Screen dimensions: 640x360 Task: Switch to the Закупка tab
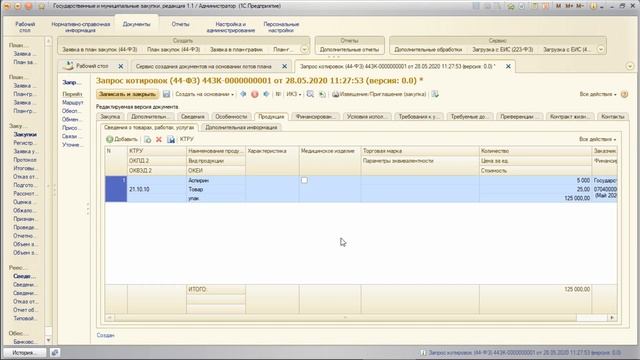[110, 117]
